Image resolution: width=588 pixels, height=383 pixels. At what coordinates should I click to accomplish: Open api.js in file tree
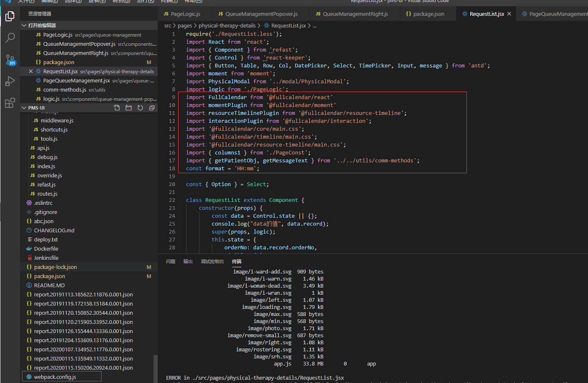pyautogui.click(x=89, y=148)
